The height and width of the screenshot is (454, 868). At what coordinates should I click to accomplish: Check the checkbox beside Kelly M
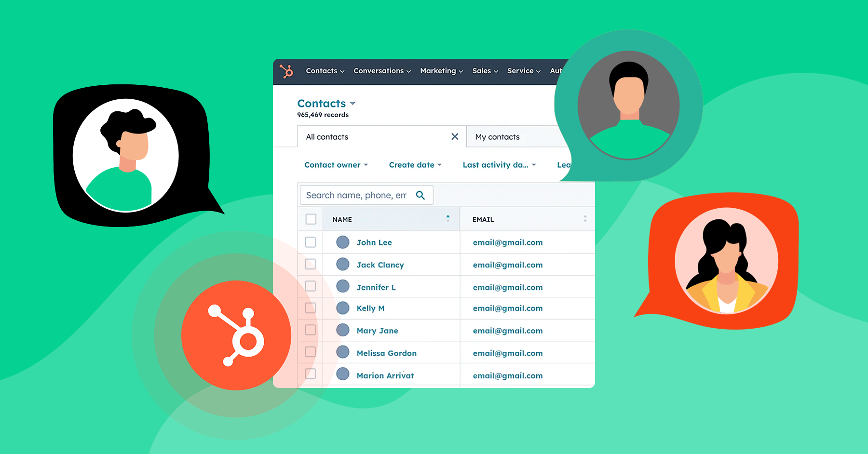click(310, 308)
